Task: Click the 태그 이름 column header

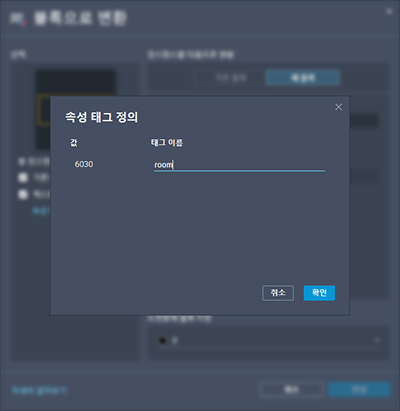Action: (x=167, y=143)
